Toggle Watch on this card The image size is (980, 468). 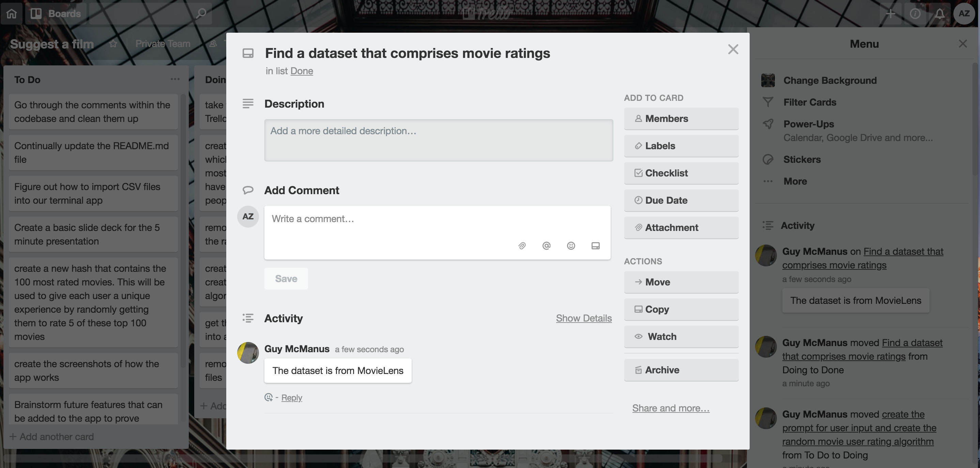point(681,337)
